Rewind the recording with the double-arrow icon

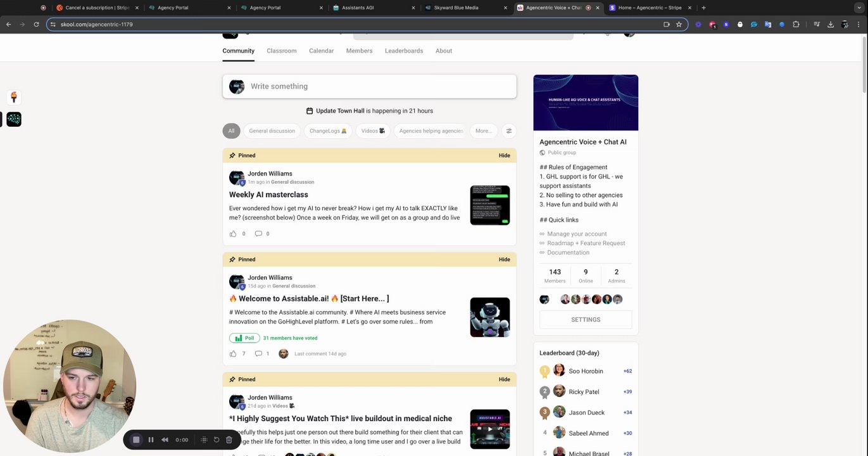[x=165, y=440]
